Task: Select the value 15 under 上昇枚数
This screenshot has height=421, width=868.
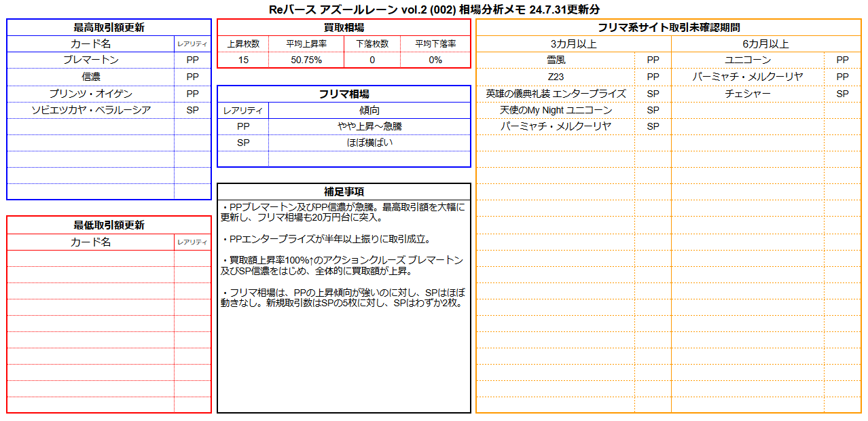Action: pos(243,60)
